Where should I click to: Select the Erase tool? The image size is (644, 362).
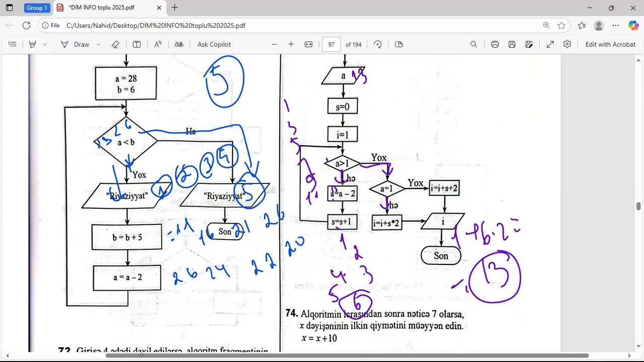click(115, 44)
